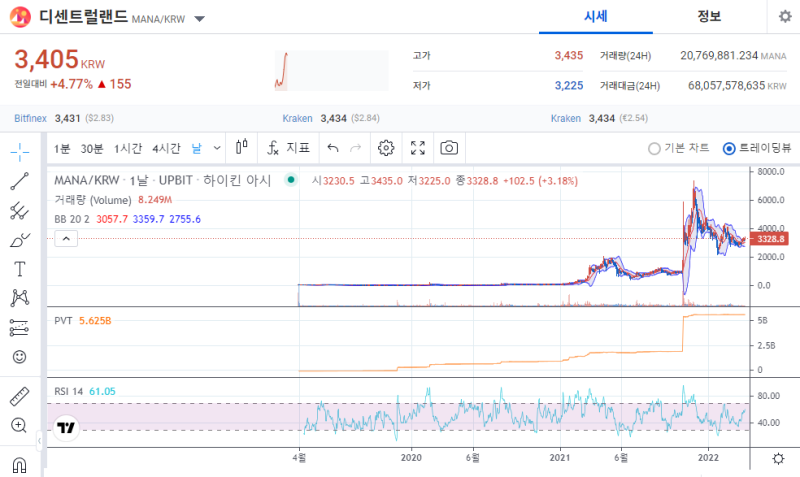Click the mini price sparkline thumbnail
Viewport: 800px width, 477px height.
[332, 70]
